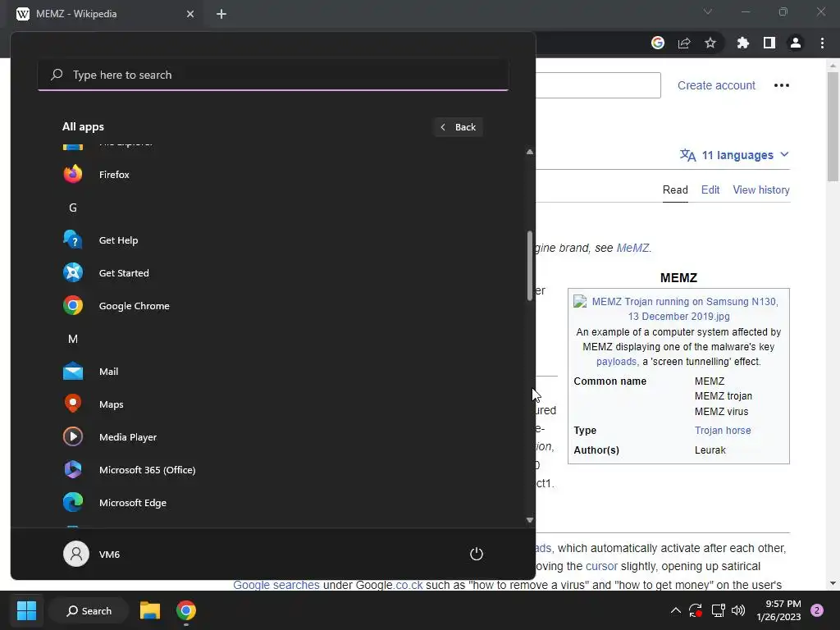
Task: Click the Start menu search field
Action: 273,75
